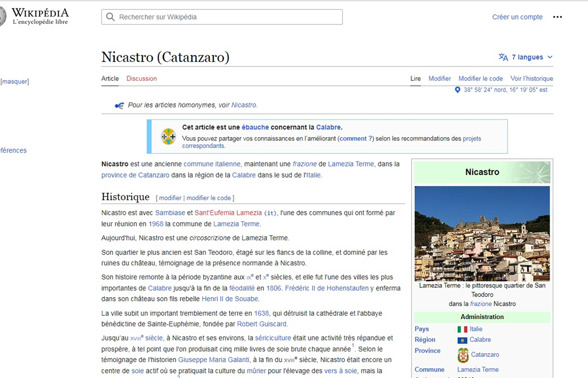
Task: Click the Province label in the infobox
Action: (x=428, y=351)
